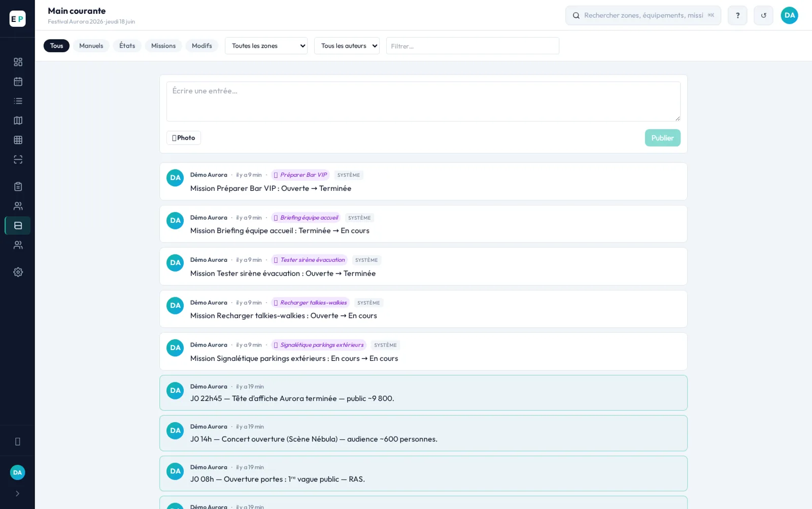Click the EP logo in sidebar
This screenshot has height=509, width=812.
pos(17,19)
